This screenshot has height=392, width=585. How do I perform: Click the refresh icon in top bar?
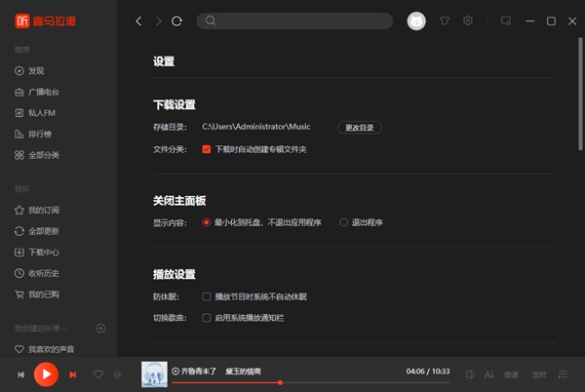click(176, 20)
